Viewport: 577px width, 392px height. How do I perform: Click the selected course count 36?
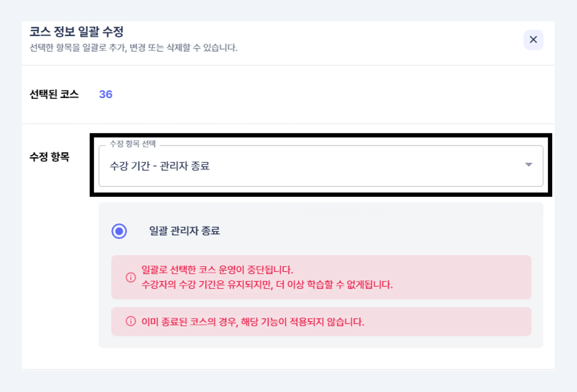click(106, 94)
